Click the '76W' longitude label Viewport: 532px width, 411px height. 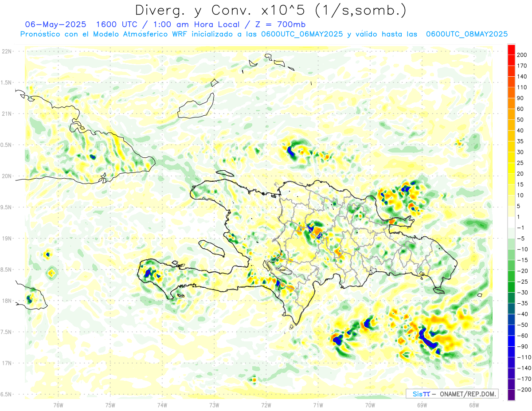[x=58, y=405]
